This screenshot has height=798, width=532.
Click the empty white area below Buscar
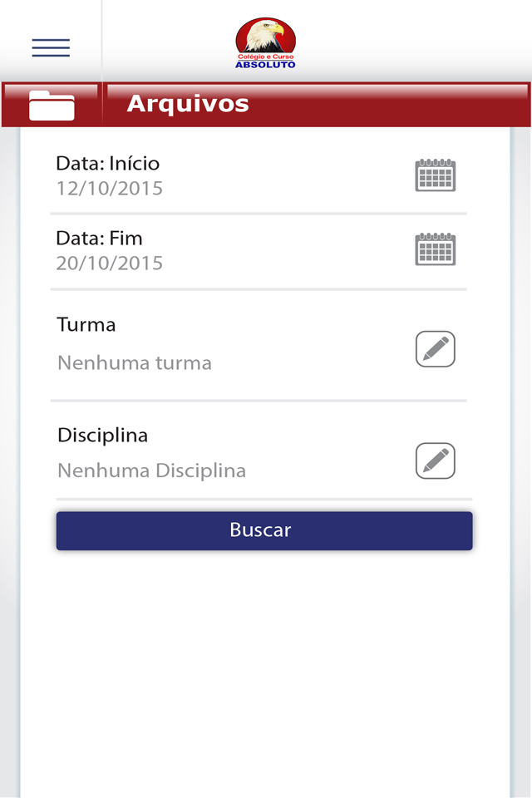pyautogui.click(x=264, y=665)
